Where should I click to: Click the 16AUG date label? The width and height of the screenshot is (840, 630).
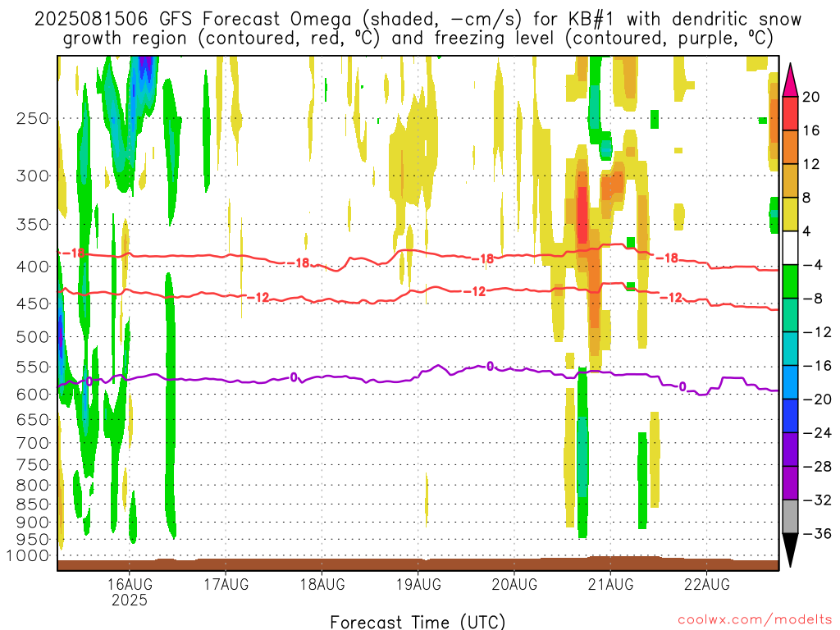pos(129,584)
